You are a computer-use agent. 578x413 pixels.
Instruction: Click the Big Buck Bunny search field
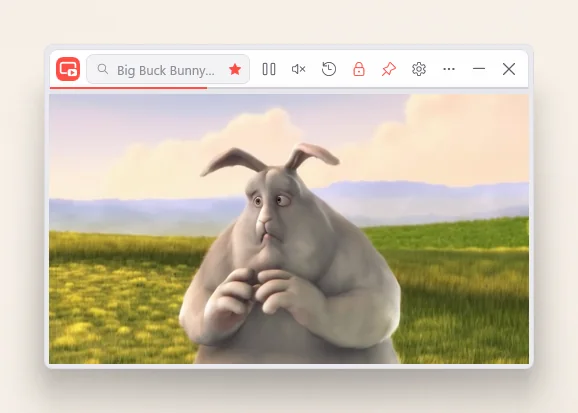168,69
